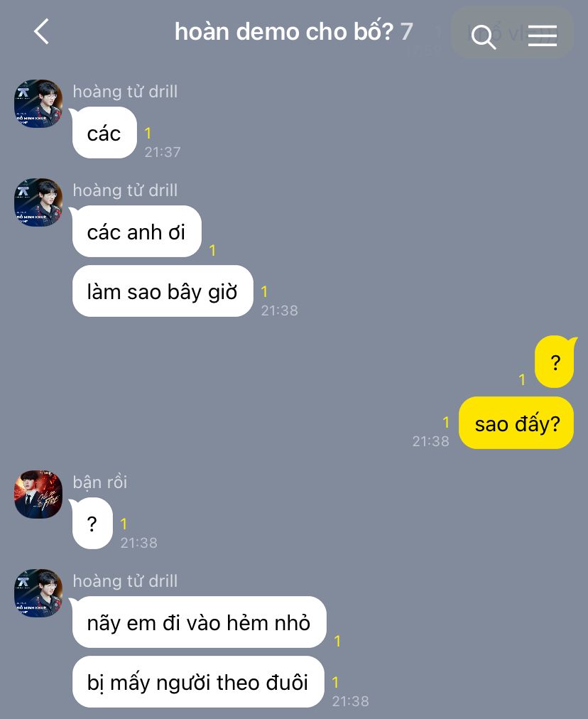Viewport: 588px width, 719px height.
Task: Select 'bị mấy người theo đuôi' bubble
Action: click(198, 682)
